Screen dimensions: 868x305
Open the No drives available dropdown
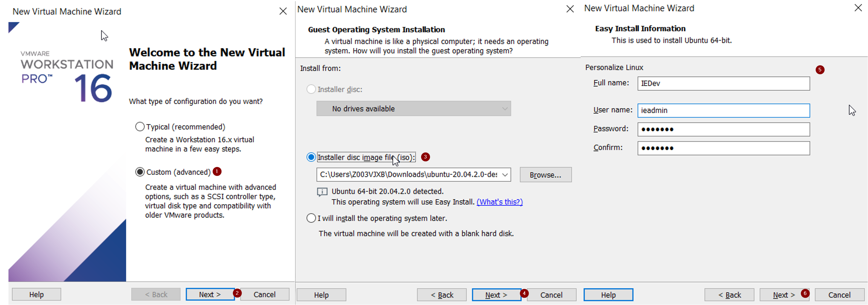[x=413, y=108]
